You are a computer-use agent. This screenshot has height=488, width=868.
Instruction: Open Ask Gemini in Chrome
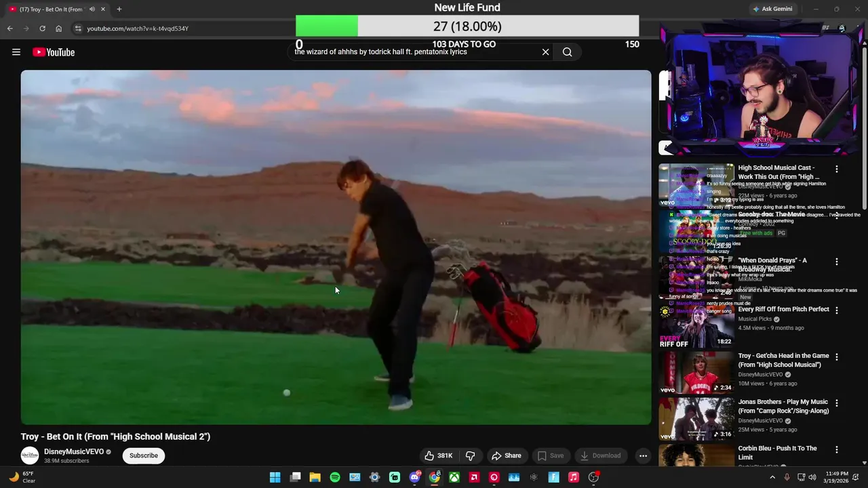(x=772, y=9)
